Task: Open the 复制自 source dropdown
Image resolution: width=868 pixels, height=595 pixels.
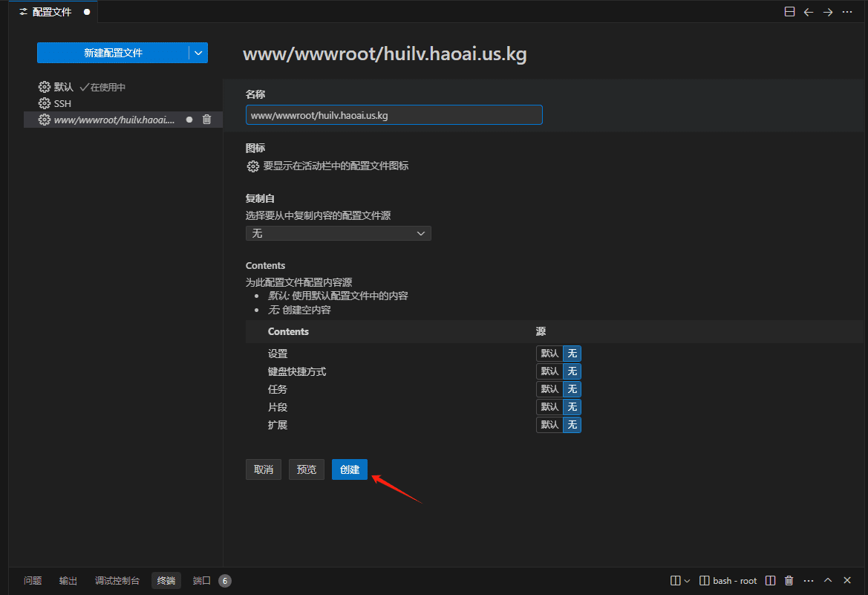Action: (339, 233)
